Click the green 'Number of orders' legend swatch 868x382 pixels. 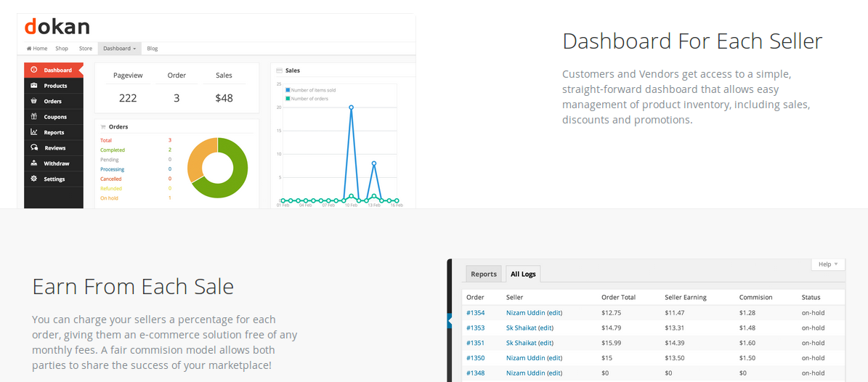coord(288,99)
